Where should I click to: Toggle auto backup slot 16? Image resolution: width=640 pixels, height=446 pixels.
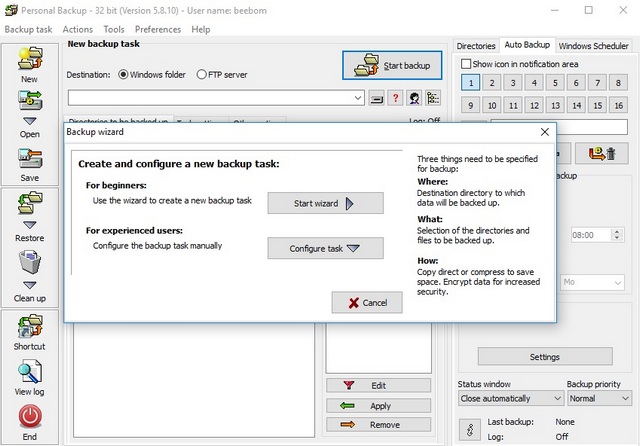tap(618, 106)
